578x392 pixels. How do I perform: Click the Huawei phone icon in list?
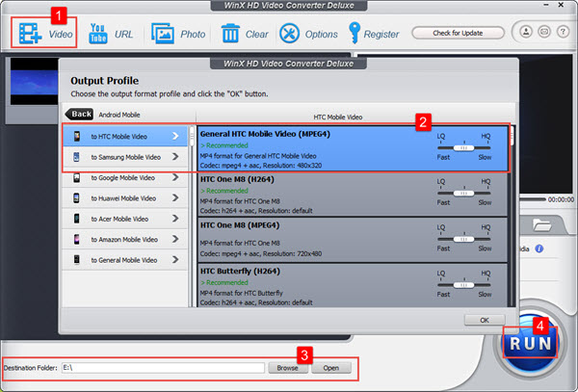pos(76,198)
